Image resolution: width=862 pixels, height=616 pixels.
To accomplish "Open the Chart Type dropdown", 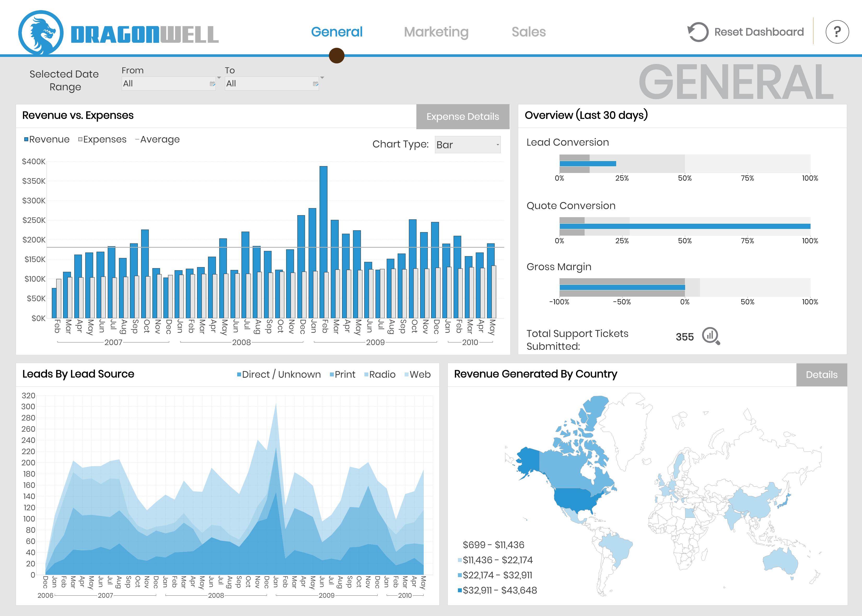I will click(x=468, y=145).
